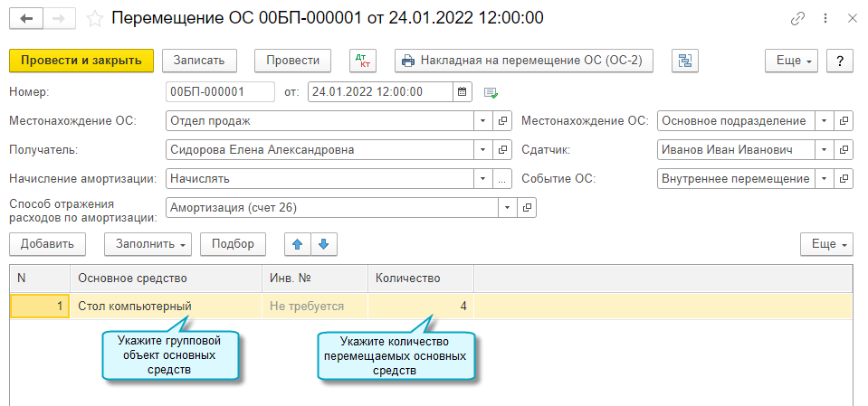
Task: Open the Заполнить dropdown button
Action: coord(148,244)
